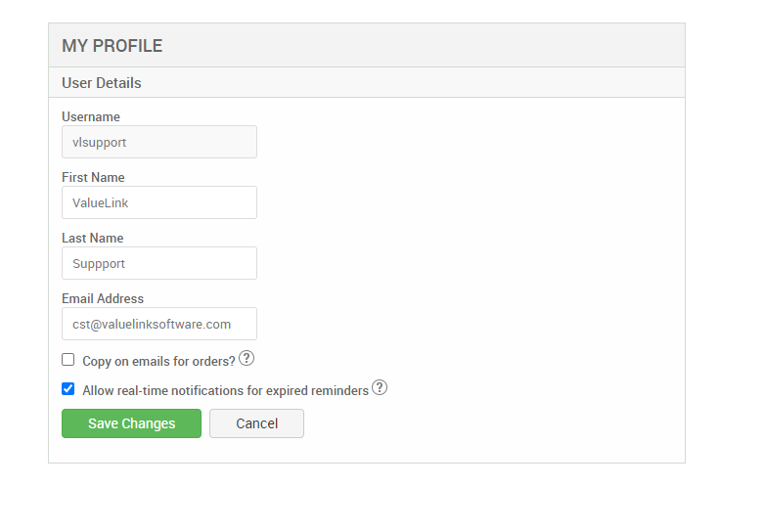The image size is (763, 532).
Task: Focus the First Name field containing ValueLink
Action: click(159, 202)
